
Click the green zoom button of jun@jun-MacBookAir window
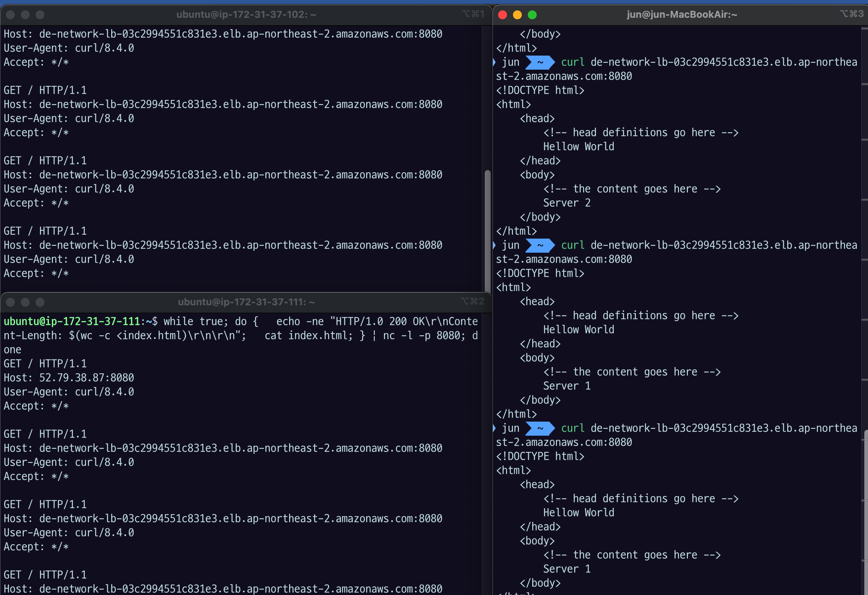click(532, 14)
